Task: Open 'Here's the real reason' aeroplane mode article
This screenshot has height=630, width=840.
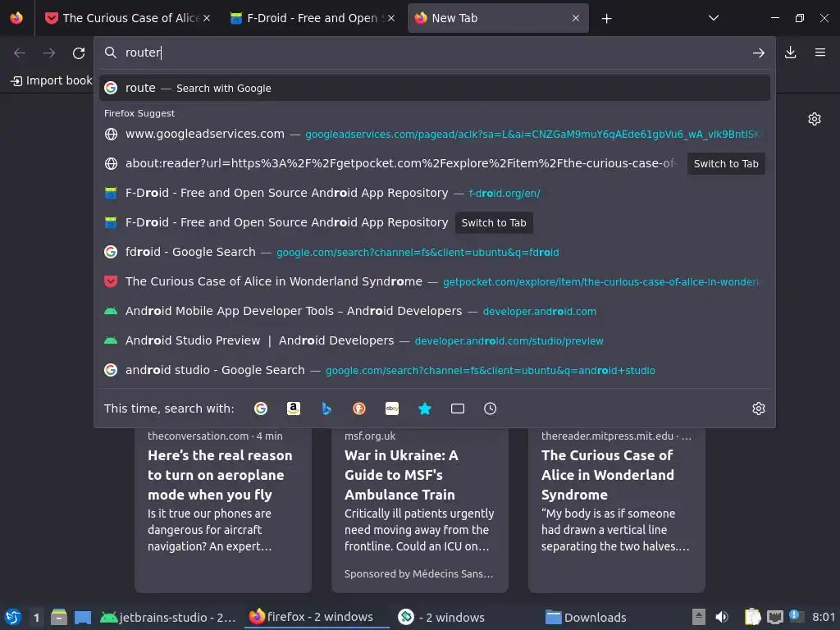Action: coord(223,509)
